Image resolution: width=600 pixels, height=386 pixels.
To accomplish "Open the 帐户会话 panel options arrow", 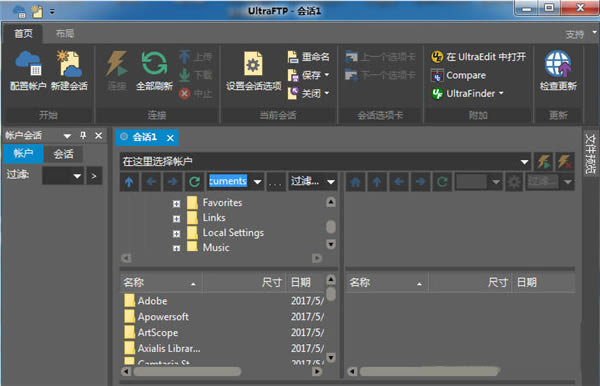I will click(x=67, y=136).
